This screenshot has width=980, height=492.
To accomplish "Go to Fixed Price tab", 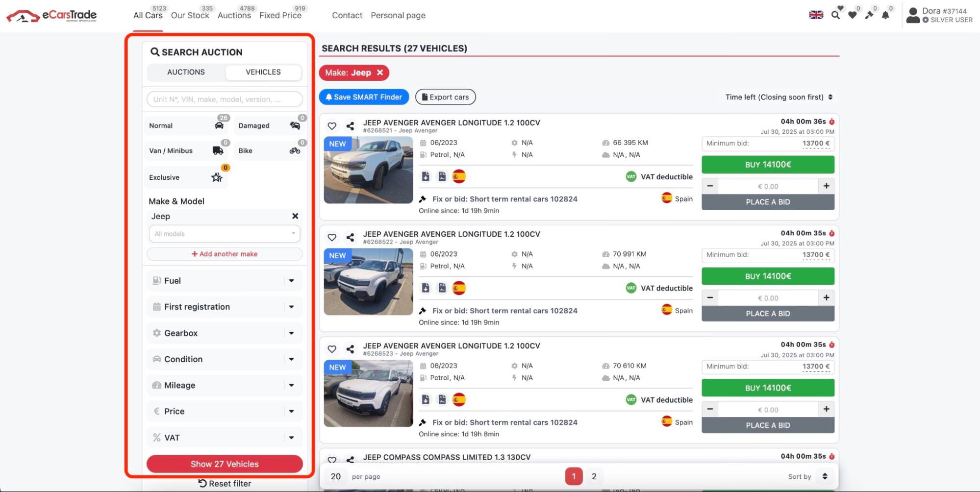I will pos(280,15).
